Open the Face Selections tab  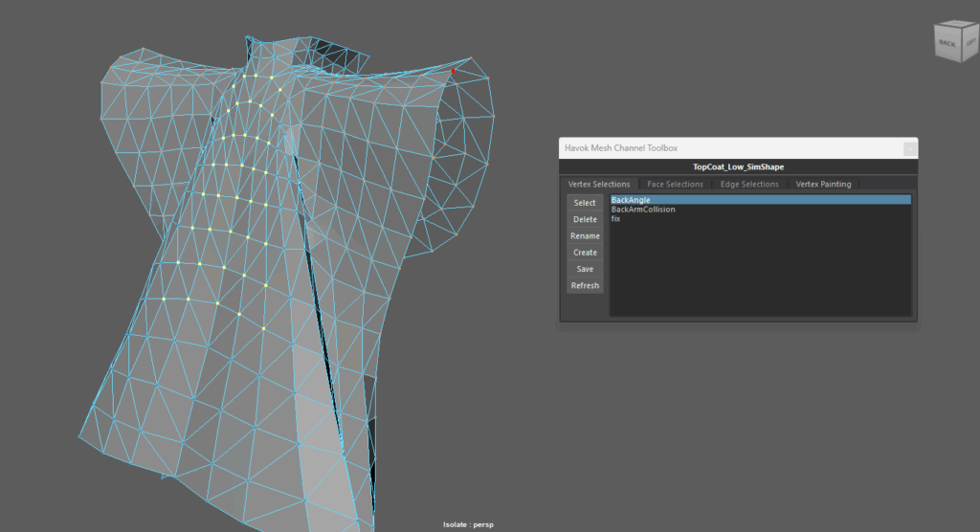(675, 184)
